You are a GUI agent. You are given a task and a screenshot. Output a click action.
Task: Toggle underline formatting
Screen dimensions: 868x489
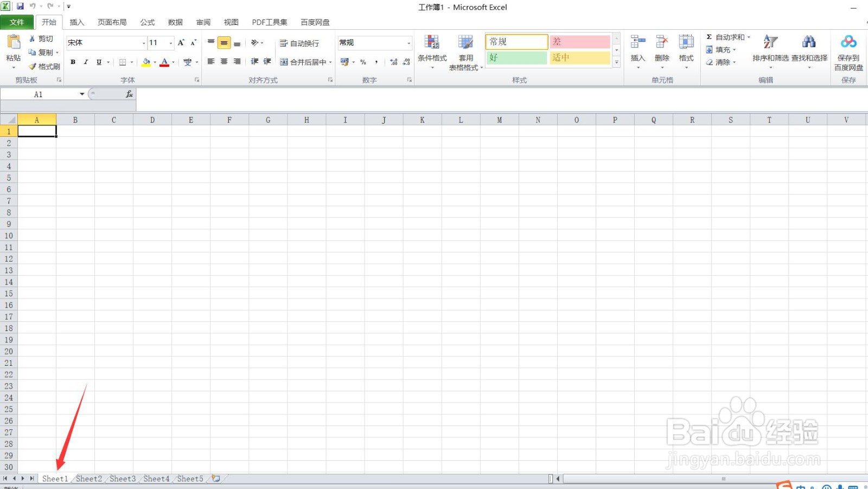pyautogui.click(x=99, y=62)
